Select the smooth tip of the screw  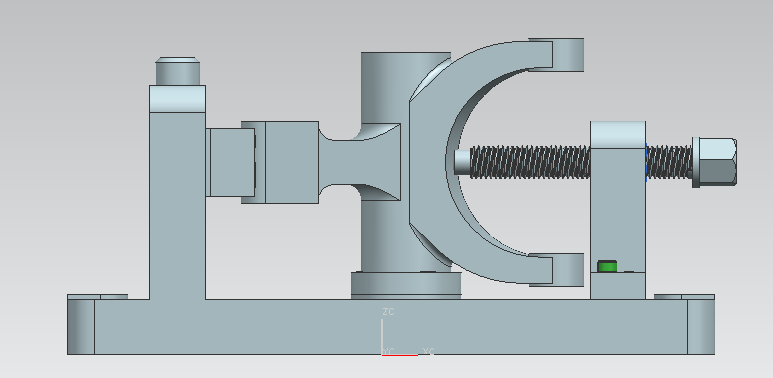pos(462,162)
